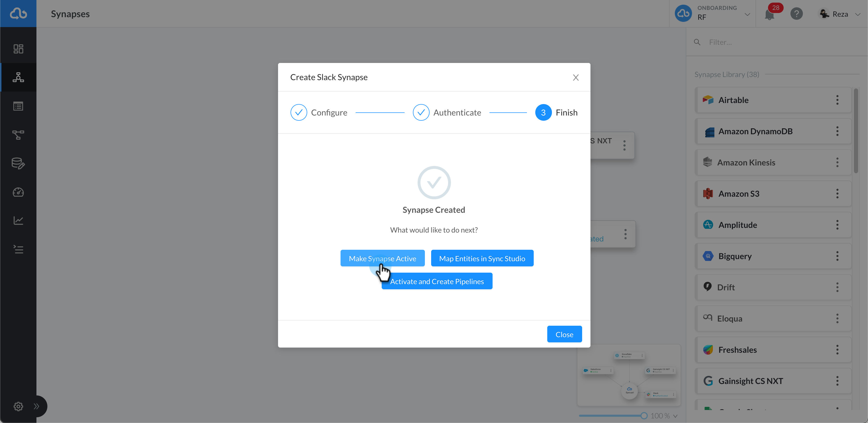Open Freshsales options kebab menu
868x423 pixels.
(x=837, y=350)
